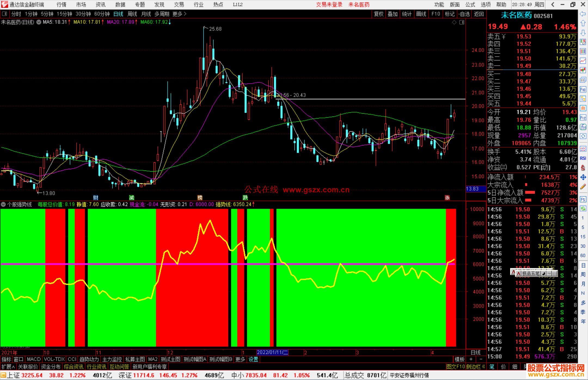Open the colored quote list grid icon

[x=583, y=51]
